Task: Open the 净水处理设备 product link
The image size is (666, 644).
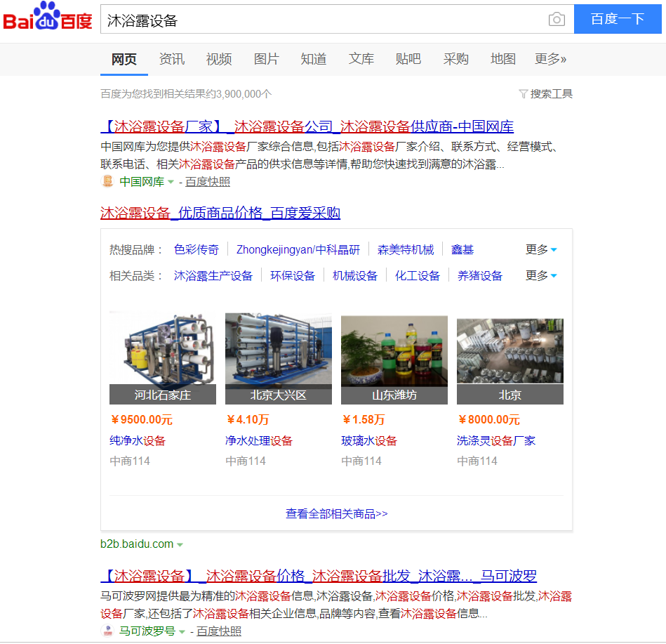Action: tap(259, 441)
